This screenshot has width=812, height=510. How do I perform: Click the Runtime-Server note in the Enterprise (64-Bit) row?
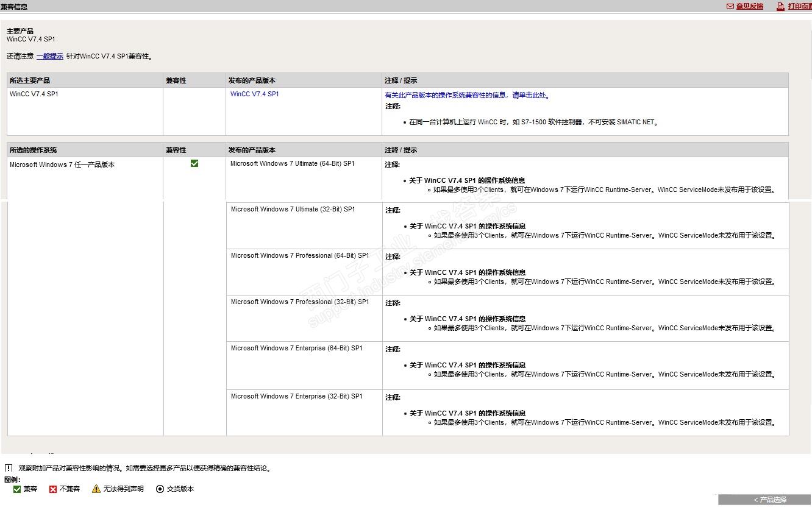605,374
